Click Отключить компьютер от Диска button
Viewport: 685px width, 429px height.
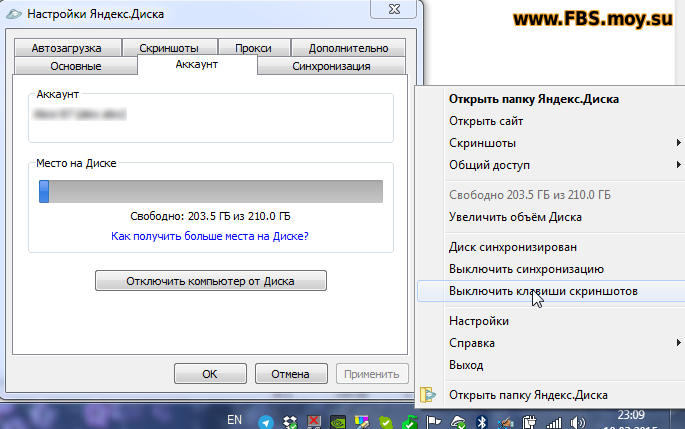(x=211, y=281)
